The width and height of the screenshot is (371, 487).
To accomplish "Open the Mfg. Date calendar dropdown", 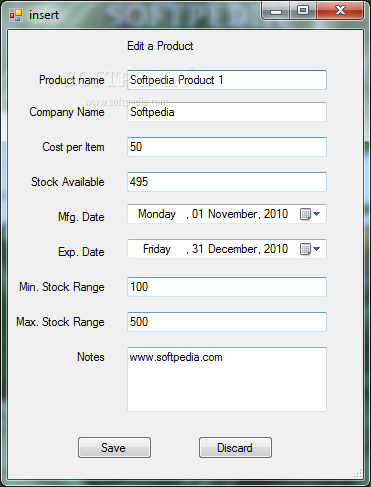I will coord(310,214).
